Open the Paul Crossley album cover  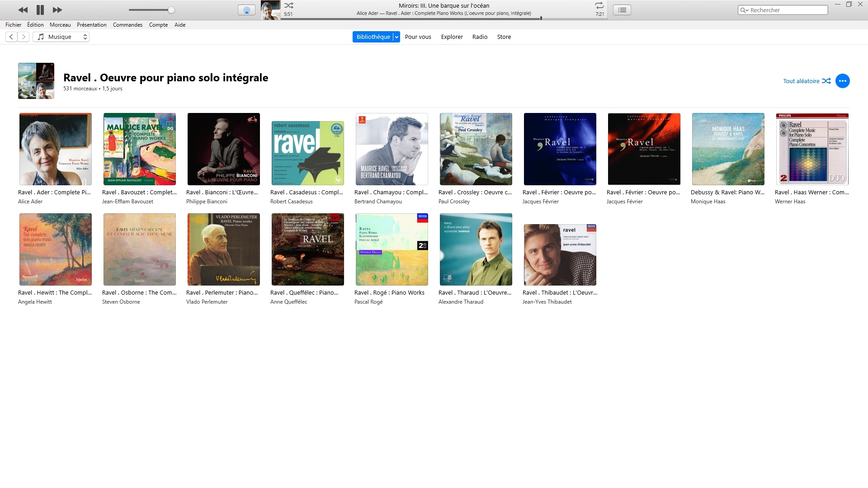(476, 149)
